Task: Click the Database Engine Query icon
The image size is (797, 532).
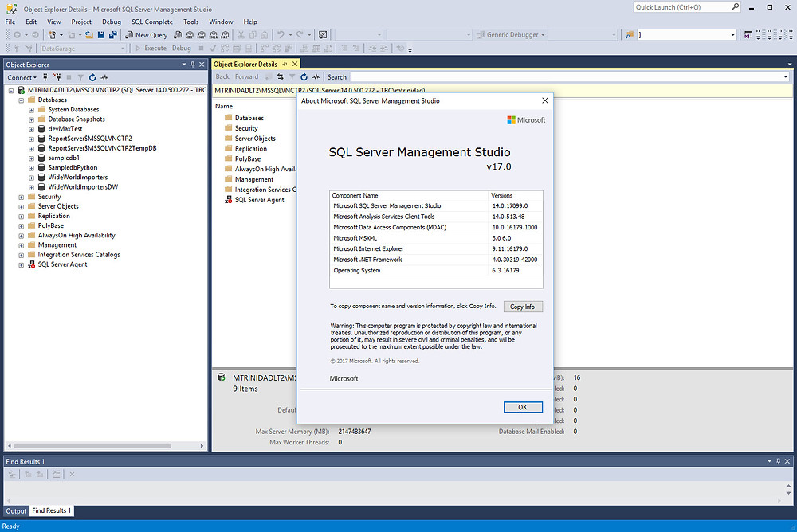Action: (178, 35)
